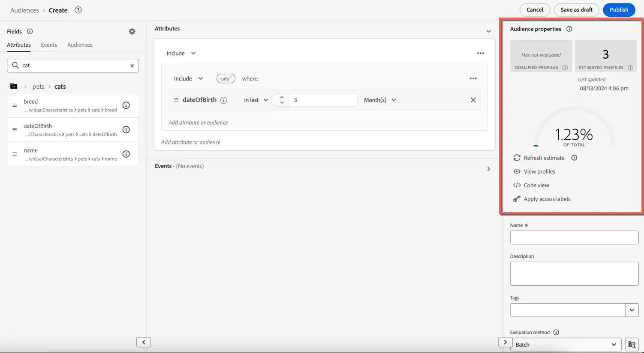The height and width of the screenshot is (353, 644).
Task: Switch to the Events tab
Action: pyautogui.click(x=49, y=45)
